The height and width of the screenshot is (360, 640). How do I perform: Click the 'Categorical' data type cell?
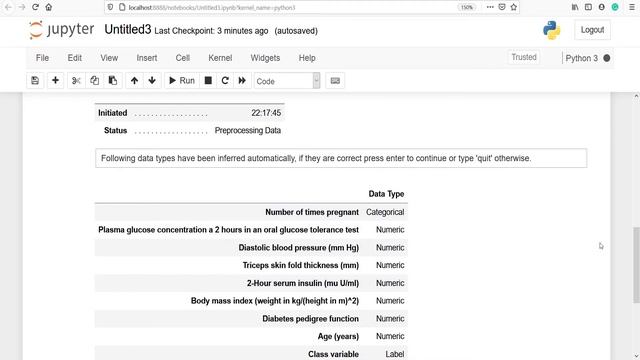click(x=385, y=212)
